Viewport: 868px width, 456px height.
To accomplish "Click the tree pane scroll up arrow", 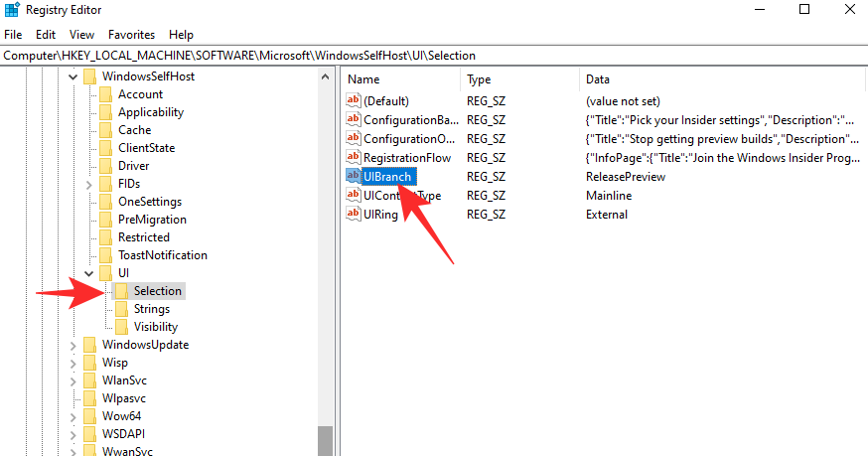I will (326, 77).
